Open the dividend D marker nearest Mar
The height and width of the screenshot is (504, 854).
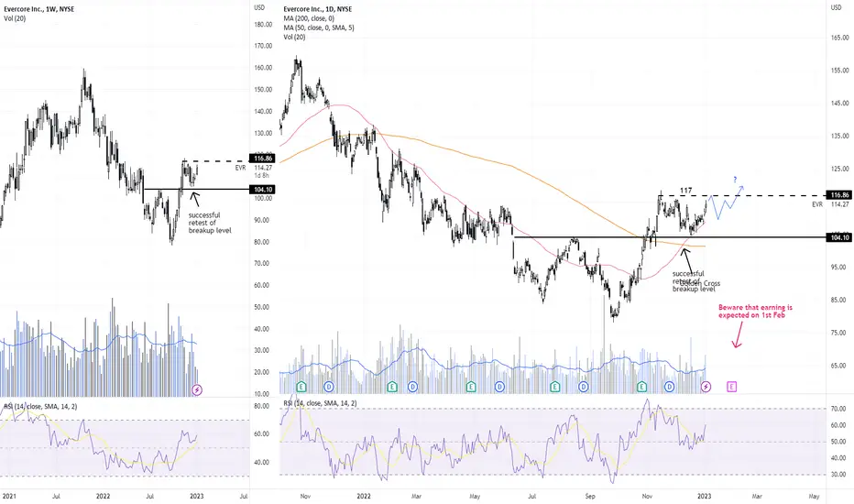413,387
